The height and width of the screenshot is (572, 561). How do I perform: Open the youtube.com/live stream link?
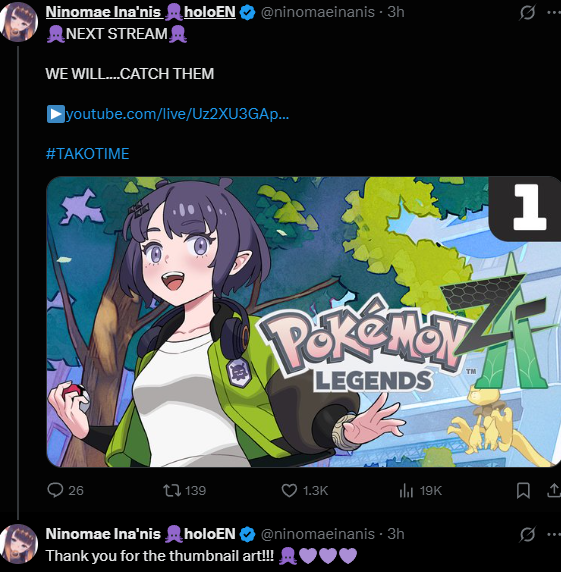(x=177, y=114)
